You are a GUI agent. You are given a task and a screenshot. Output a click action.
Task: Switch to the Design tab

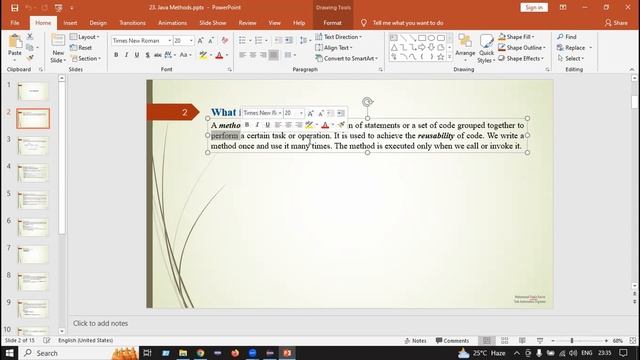tap(98, 23)
